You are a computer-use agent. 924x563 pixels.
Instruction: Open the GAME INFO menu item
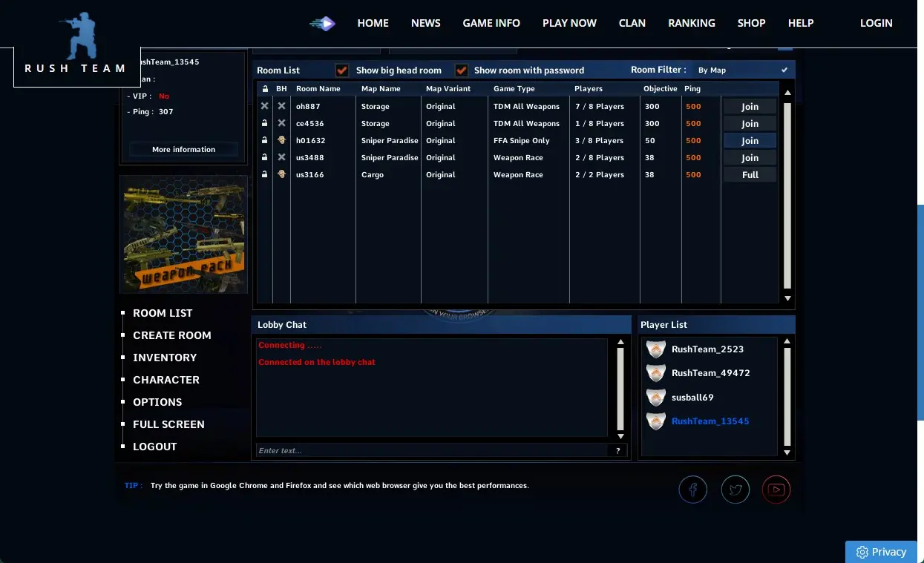491,23
